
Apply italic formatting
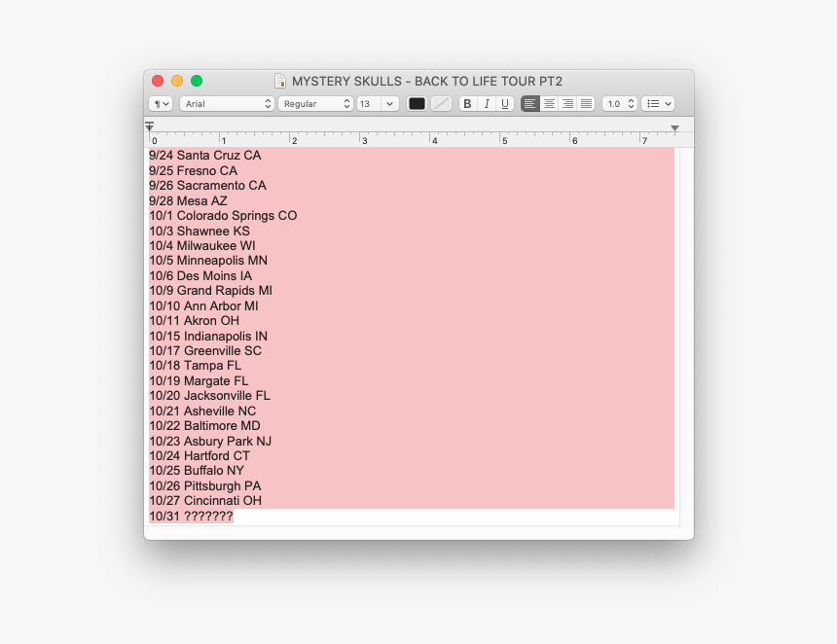[487, 103]
